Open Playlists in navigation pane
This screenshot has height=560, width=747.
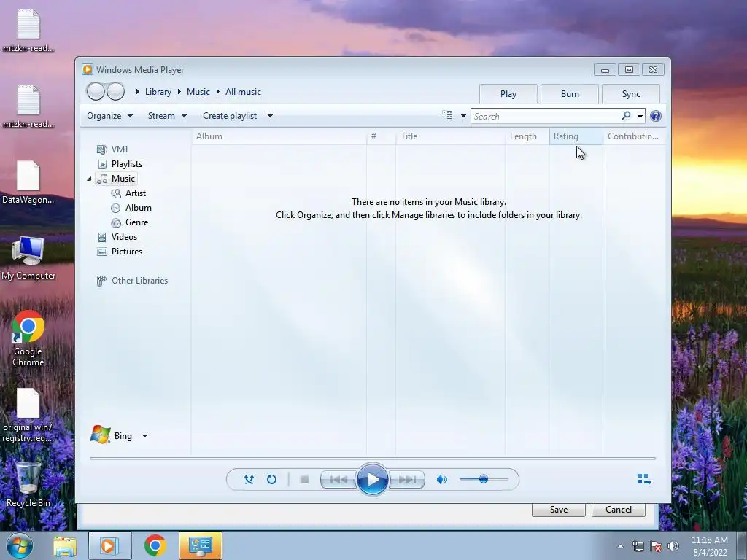click(x=120, y=164)
